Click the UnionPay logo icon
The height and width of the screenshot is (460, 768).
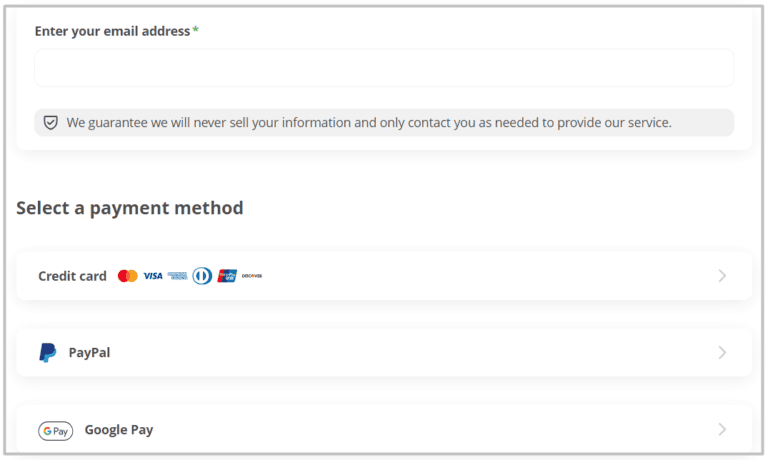coord(227,276)
